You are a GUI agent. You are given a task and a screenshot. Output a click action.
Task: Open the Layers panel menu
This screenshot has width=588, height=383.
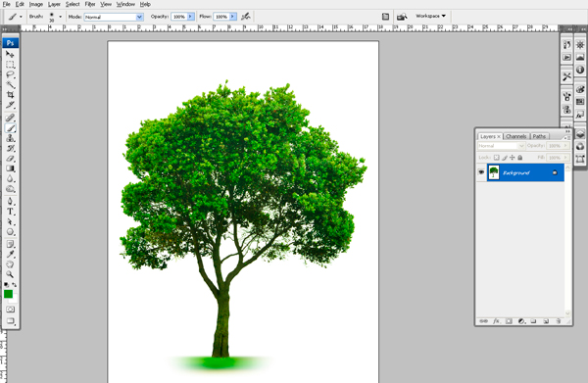[567, 137]
